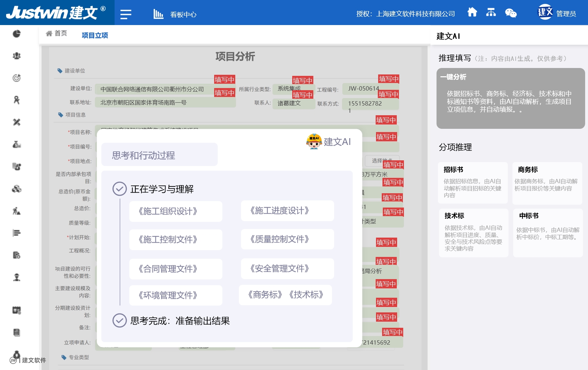Select the pie chart statistics icon in sidebar
The width and height of the screenshot is (588, 370).
pos(16,33)
